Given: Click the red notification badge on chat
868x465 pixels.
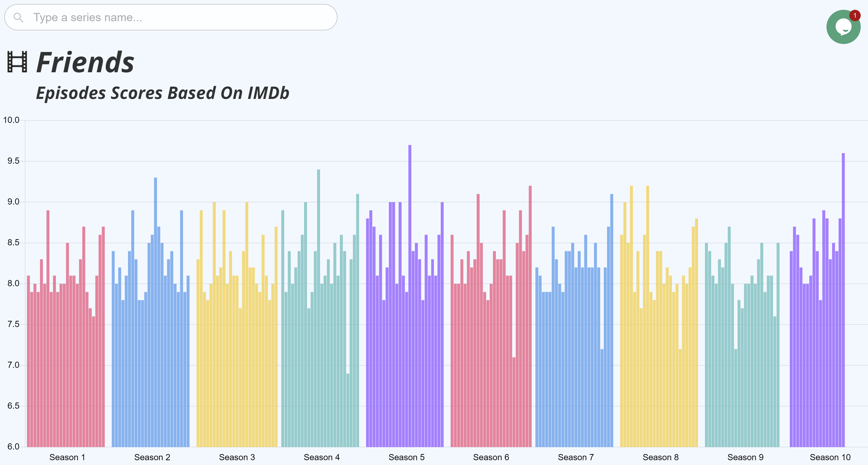Looking at the screenshot, I should tap(855, 15).
